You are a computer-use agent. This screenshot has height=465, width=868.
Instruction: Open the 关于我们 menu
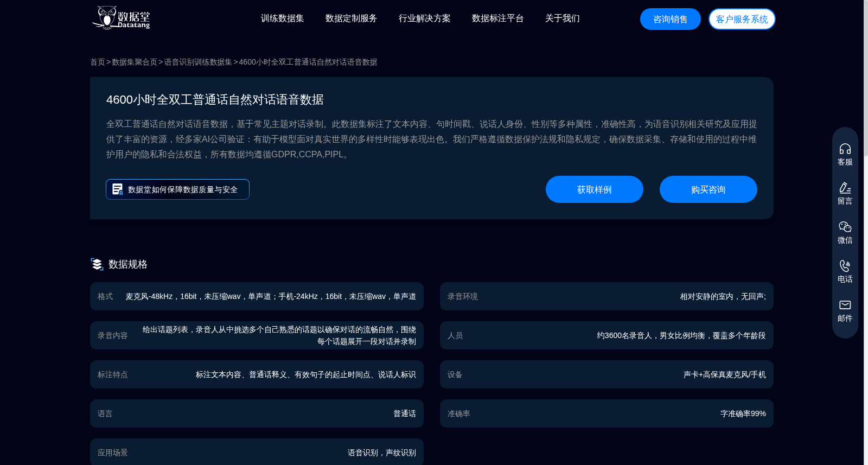point(562,18)
